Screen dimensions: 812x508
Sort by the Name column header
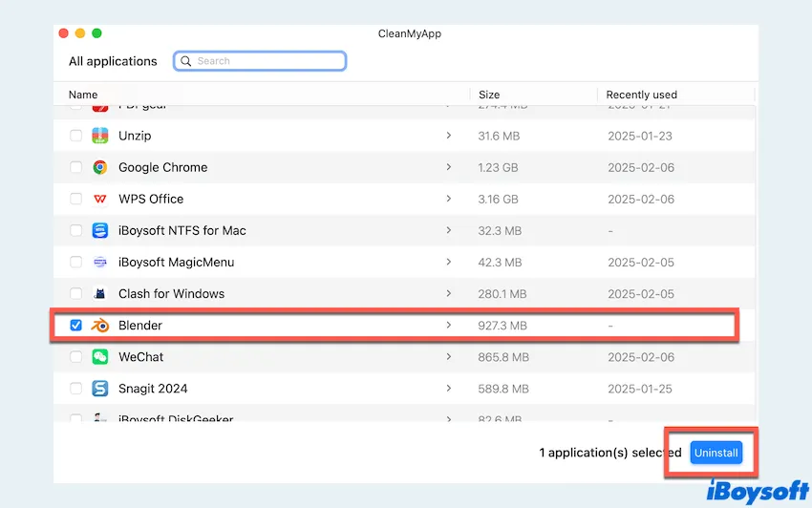(83, 95)
